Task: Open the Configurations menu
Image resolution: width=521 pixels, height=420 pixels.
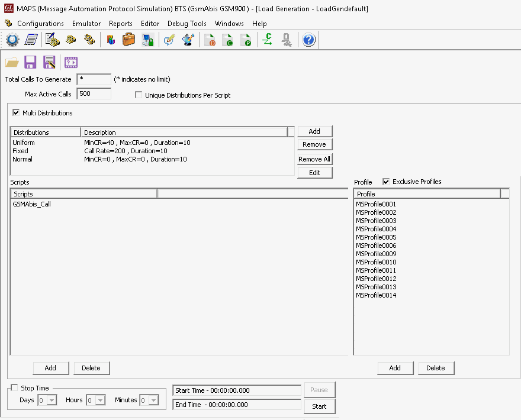Action: point(40,24)
